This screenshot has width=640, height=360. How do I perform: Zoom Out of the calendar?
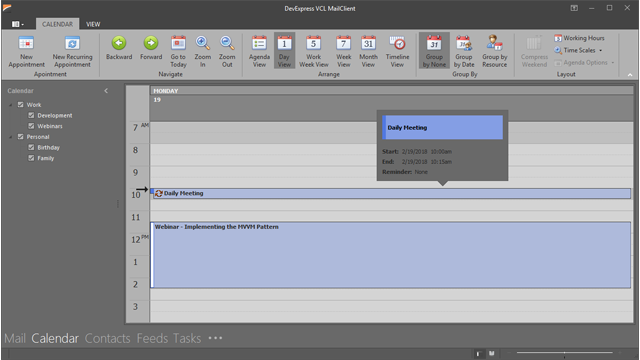tap(227, 51)
